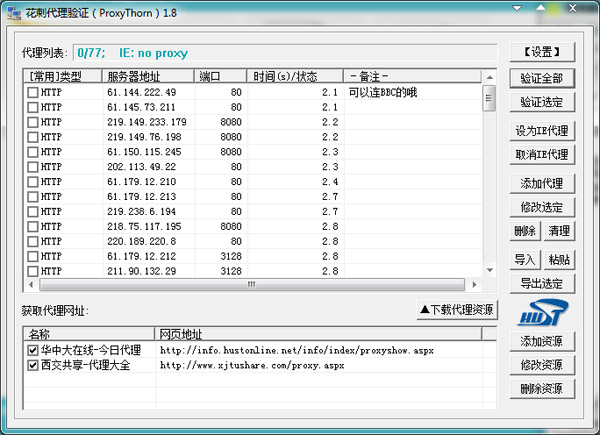Click 添加代理 to add a proxy
Viewport: 600px width, 435px height.
541,184
